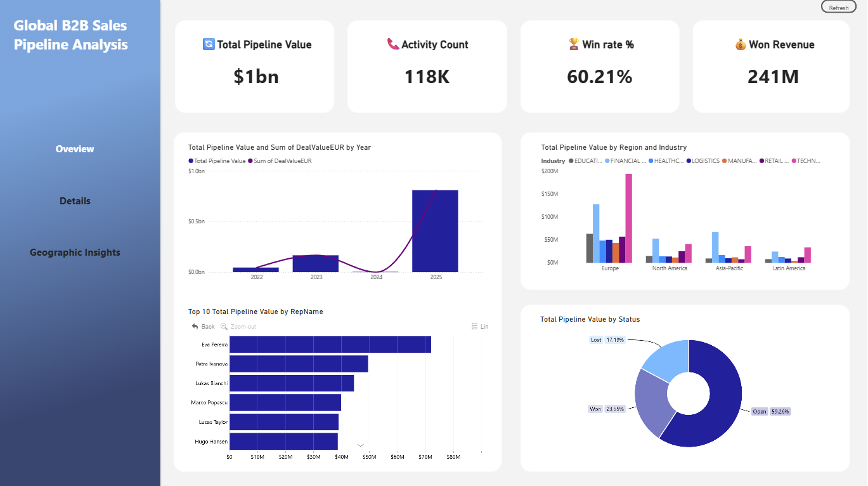Click the Won Revenue money bag icon

741,44
